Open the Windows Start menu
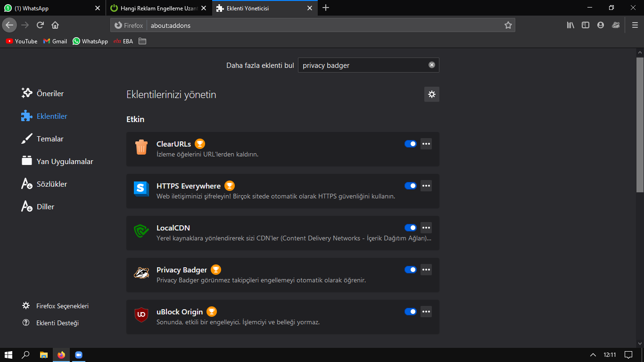644x362 pixels. point(8,355)
